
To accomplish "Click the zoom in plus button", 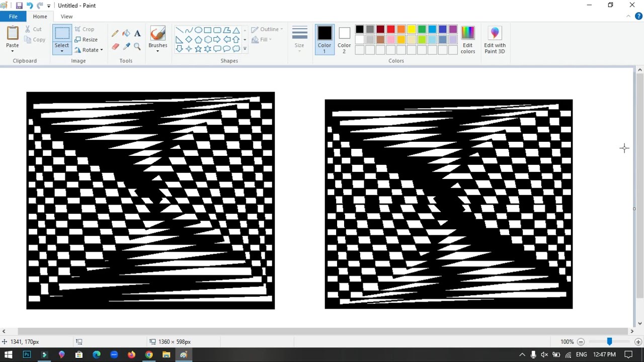I will tap(638, 342).
